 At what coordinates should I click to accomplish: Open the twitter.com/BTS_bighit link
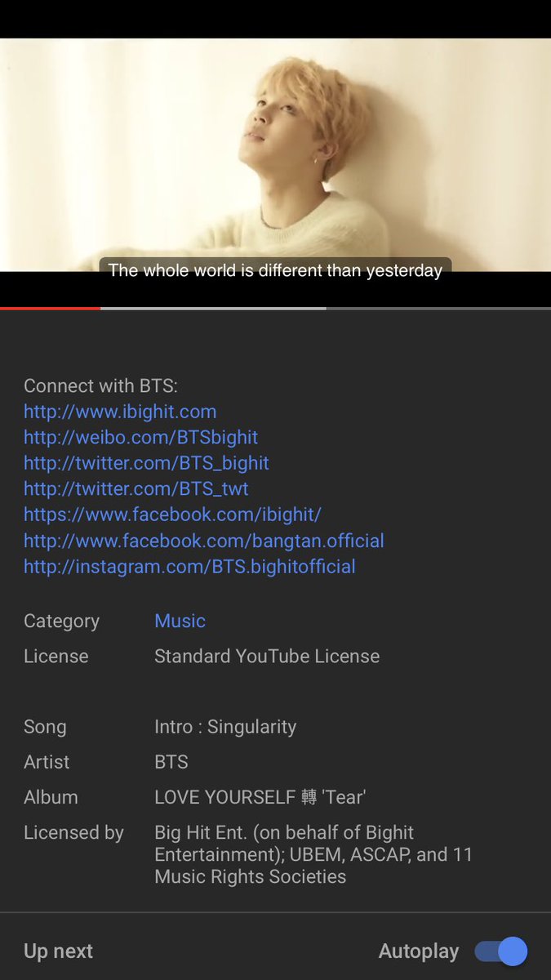pos(146,464)
